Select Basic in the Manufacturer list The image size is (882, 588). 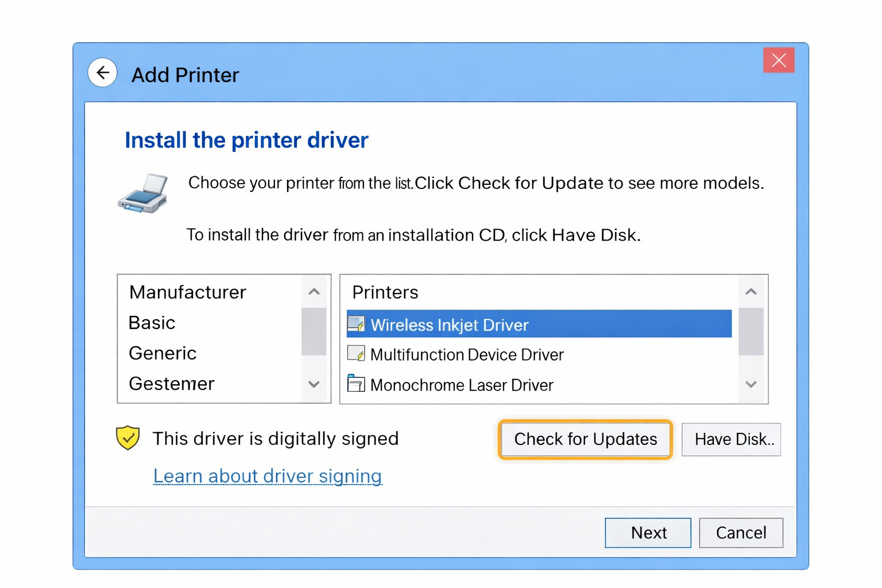[x=152, y=323]
